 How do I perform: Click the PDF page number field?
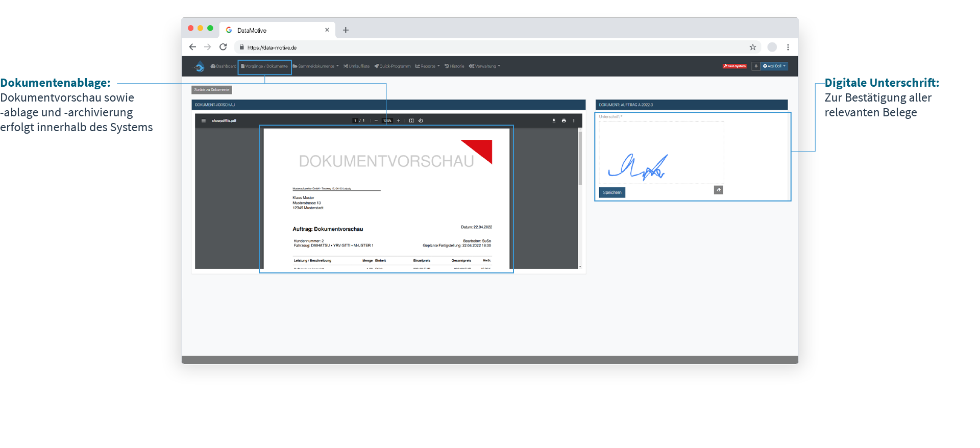click(355, 121)
